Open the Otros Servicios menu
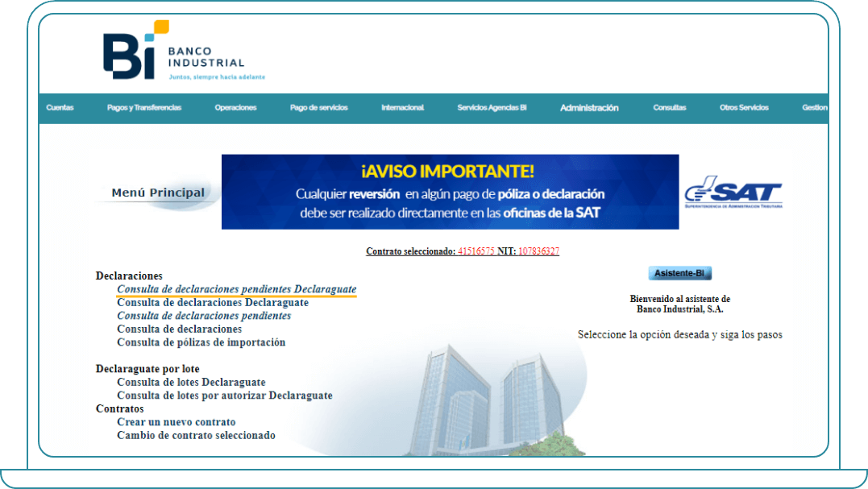 tap(744, 108)
